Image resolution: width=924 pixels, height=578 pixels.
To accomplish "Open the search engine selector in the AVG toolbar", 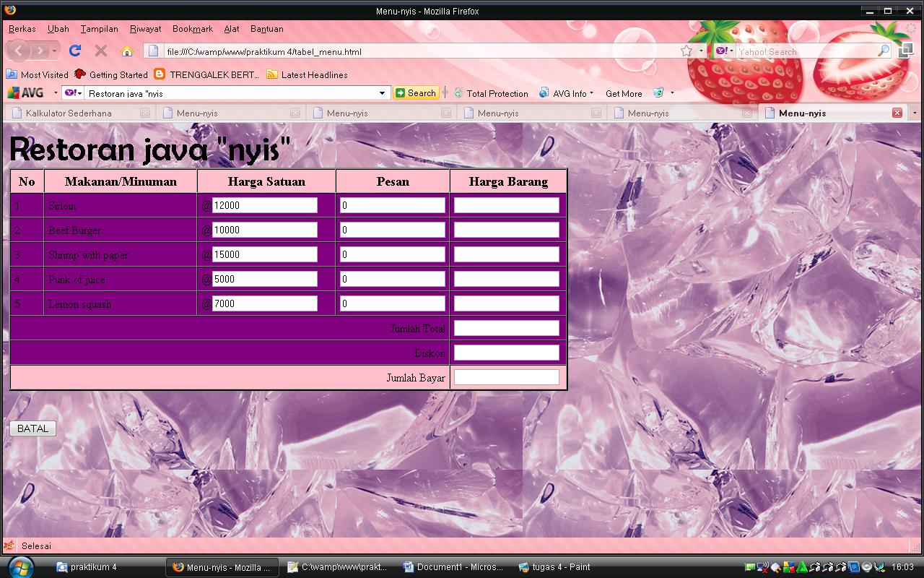I will 73,93.
